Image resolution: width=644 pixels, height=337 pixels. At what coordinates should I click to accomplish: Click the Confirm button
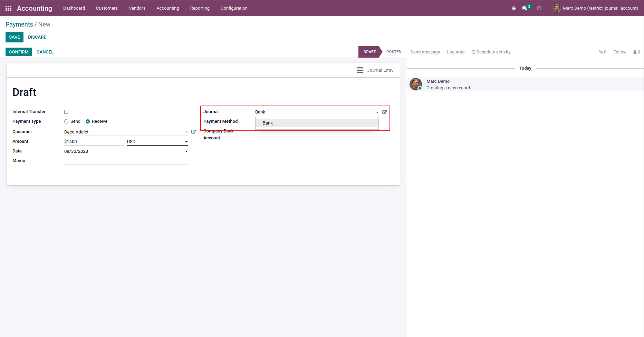pyautogui.click(x=19, y=52)
